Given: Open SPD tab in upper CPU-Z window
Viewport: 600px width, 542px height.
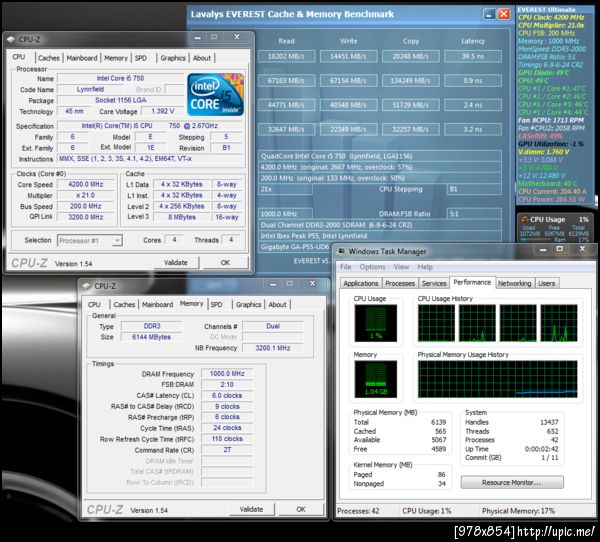Looking at the screenshot, I should (x=141, y=58).
